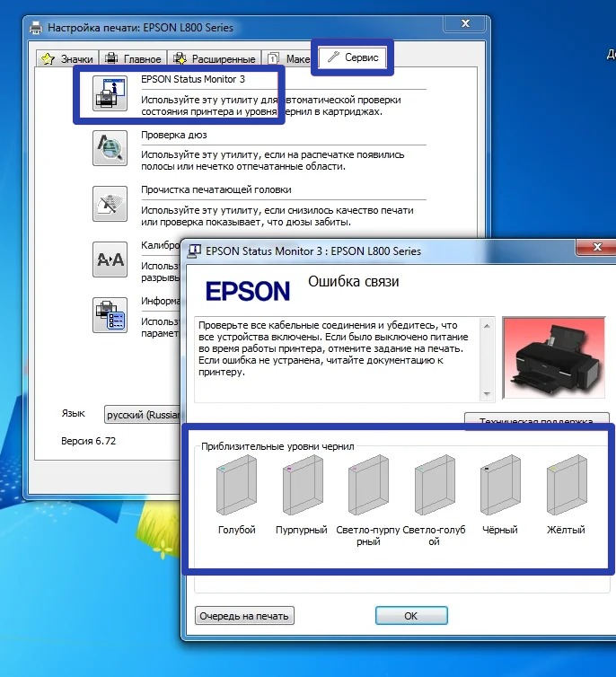
Task: Close the EPSON Status Monitor 3 window
Action: click(x=597, y=247)
